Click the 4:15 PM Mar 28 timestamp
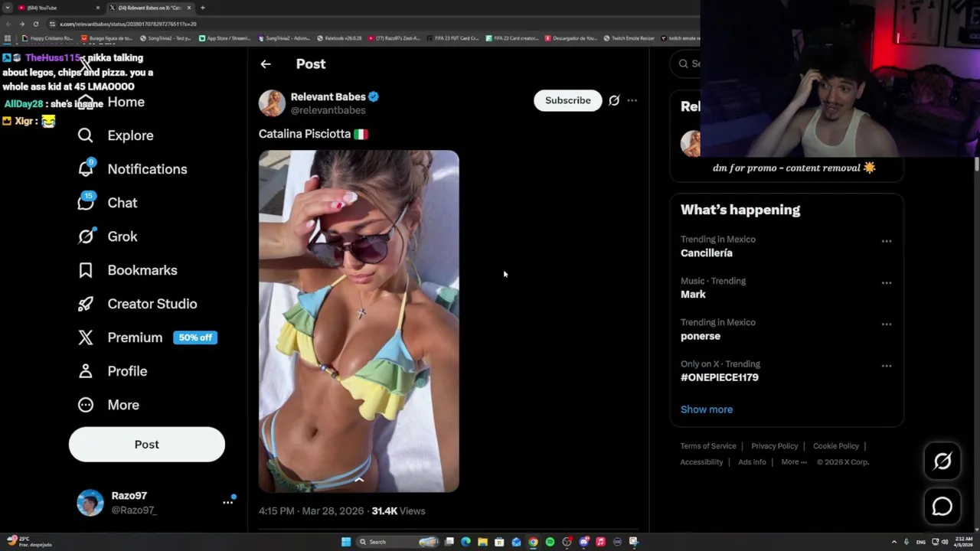 (x=312, y=511)
